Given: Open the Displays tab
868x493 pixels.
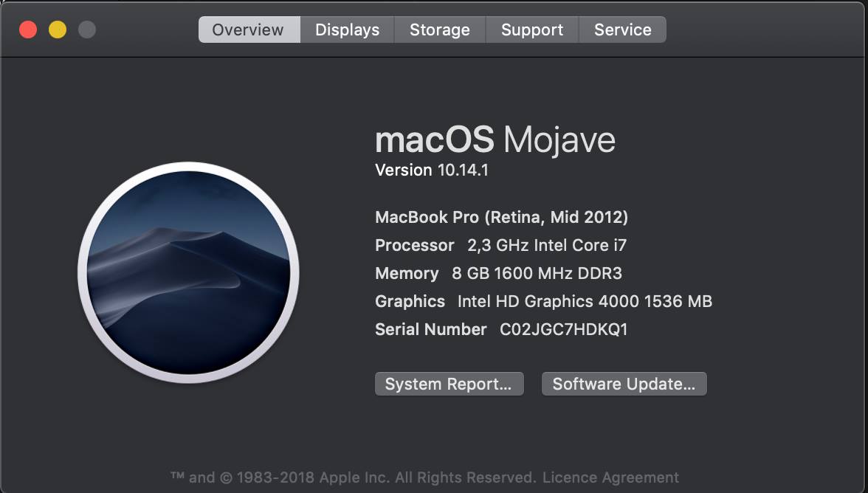Looking at the screenshot, I should 347,30.
